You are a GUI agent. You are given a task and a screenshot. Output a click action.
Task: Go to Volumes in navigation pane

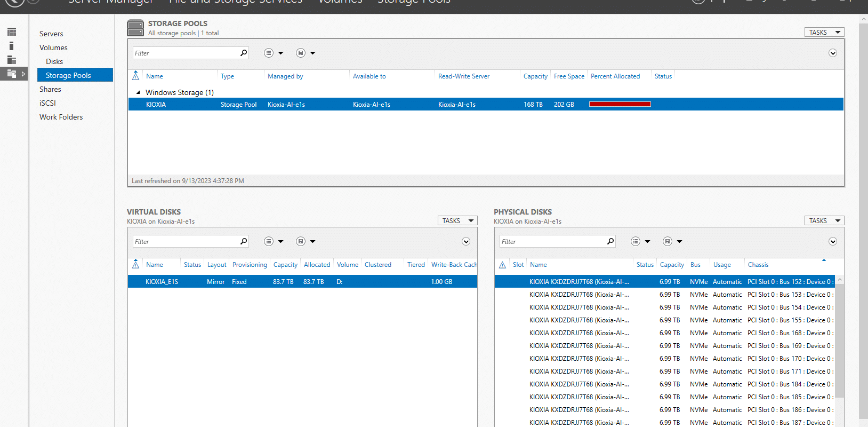53,48
